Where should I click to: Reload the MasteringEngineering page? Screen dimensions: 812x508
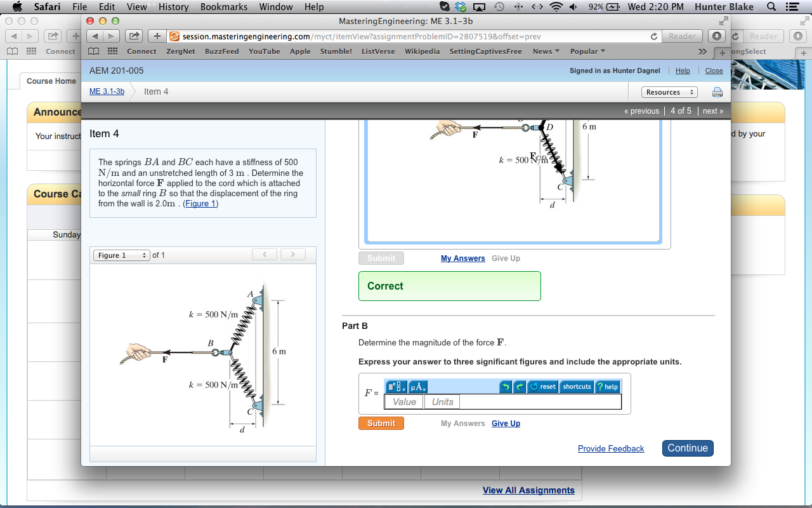coord(654,37)
